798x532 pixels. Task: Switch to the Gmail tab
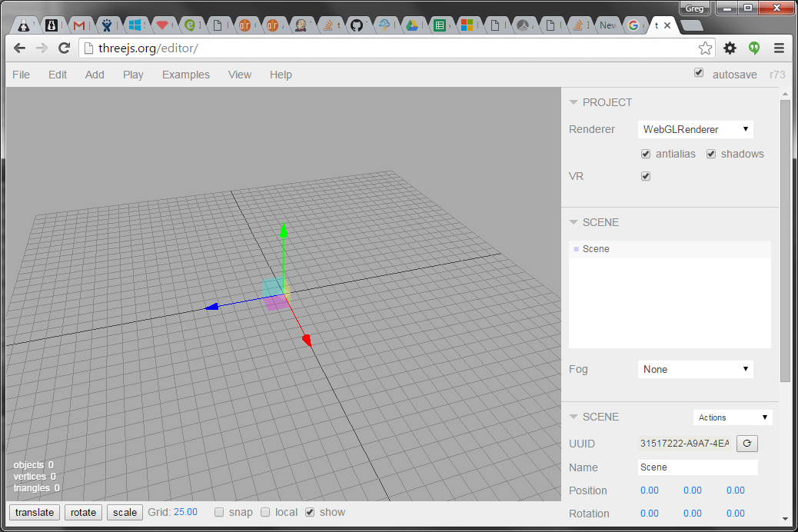pos(79,25)
